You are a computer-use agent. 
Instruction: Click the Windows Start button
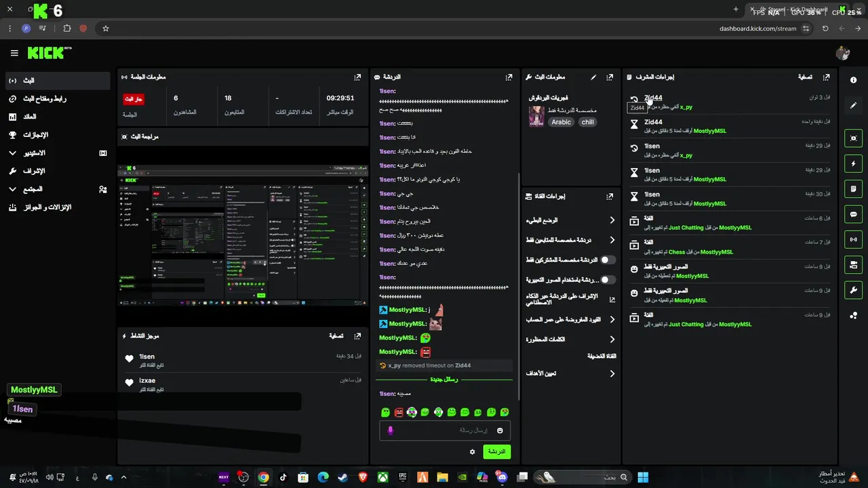pyautogui.click(x=642, y=477)
